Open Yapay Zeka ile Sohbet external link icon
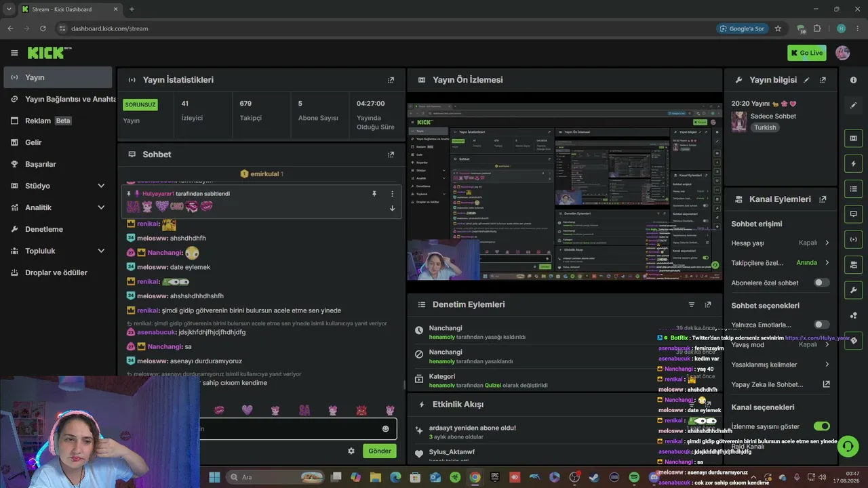This screenshot has height=488, width=868. [x=826, y=384]
